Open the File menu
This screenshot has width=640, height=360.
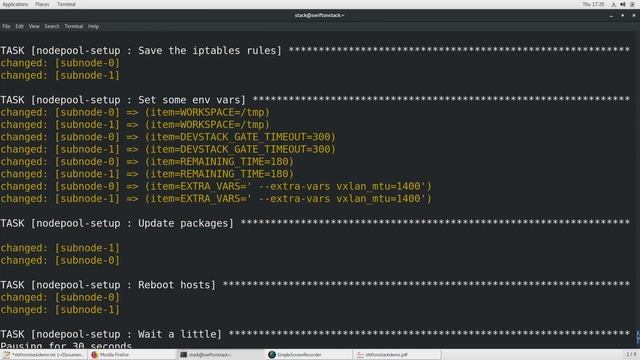click(x=6, y=26)
